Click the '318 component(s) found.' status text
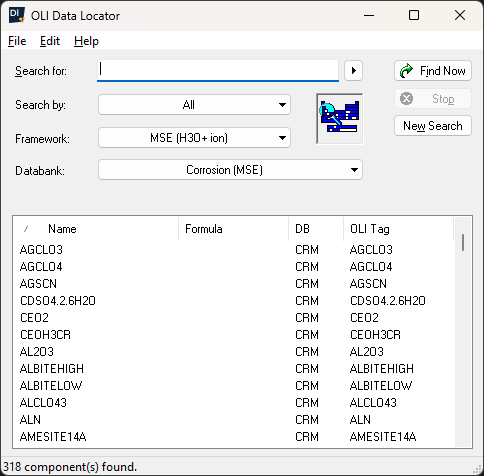Screen dimensions: 484x476 (70, 467)
